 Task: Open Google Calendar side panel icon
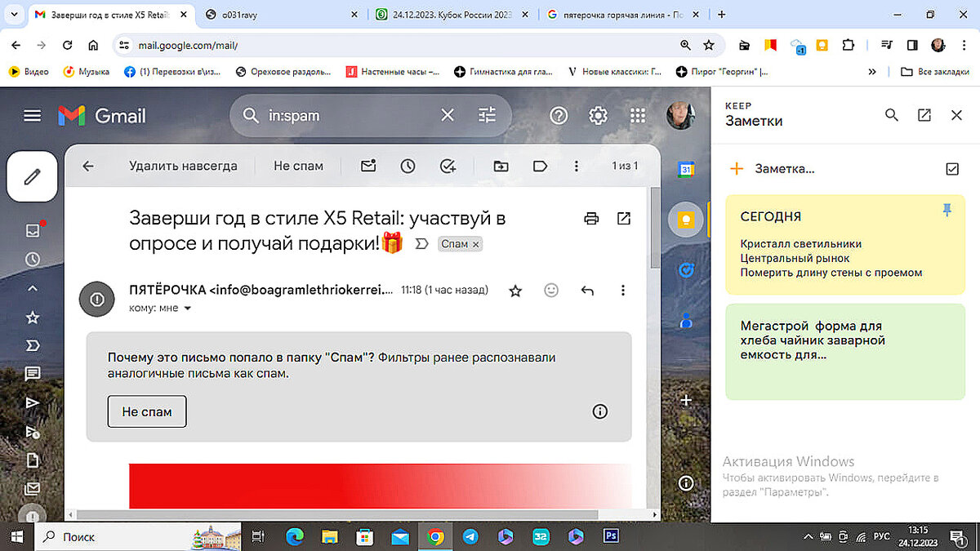(x=687, y=170)
